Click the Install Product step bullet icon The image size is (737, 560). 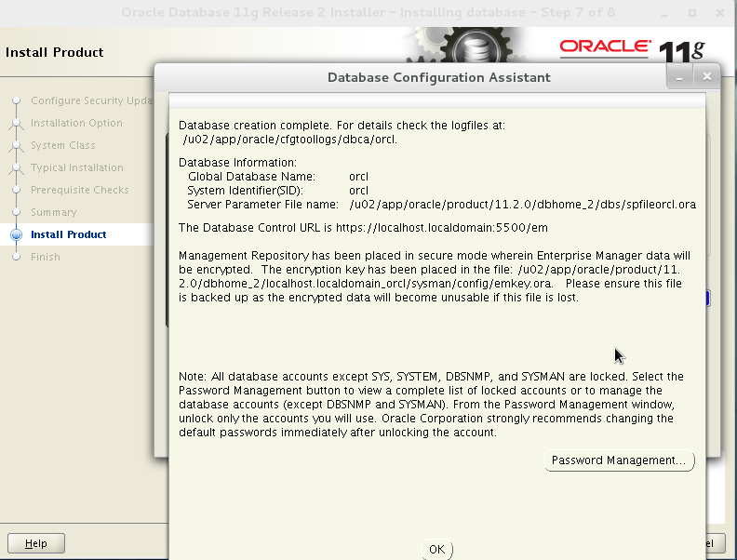point(16,234)
